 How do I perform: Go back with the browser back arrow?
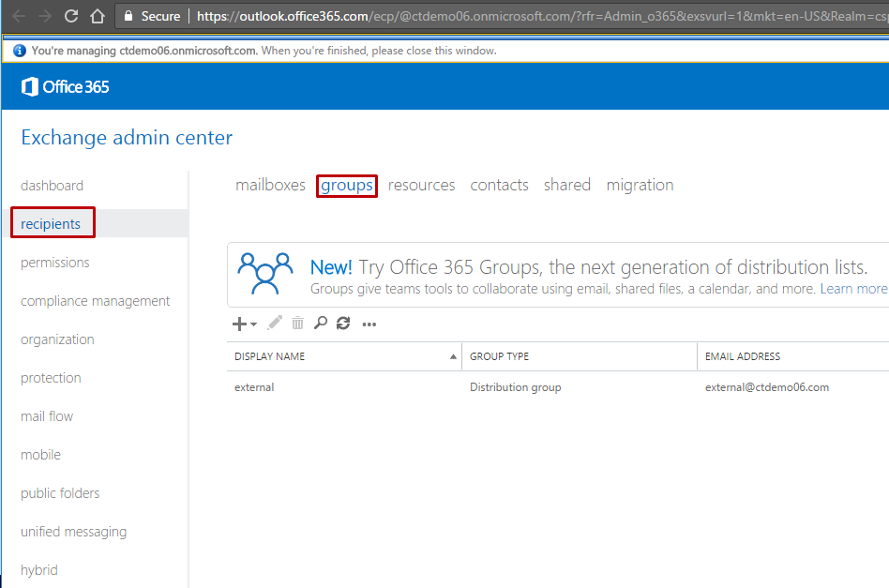[x=19, y=16]
